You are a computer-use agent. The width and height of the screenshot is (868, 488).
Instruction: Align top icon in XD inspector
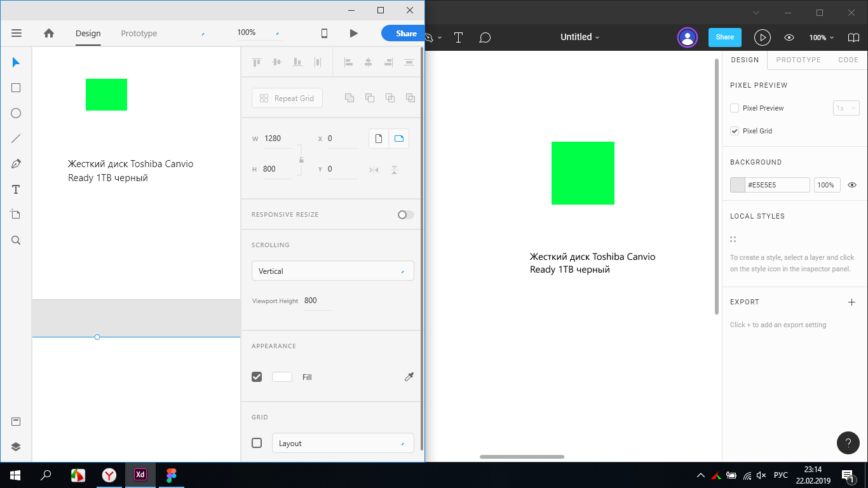pyautogui.click(x=257, y=62)
